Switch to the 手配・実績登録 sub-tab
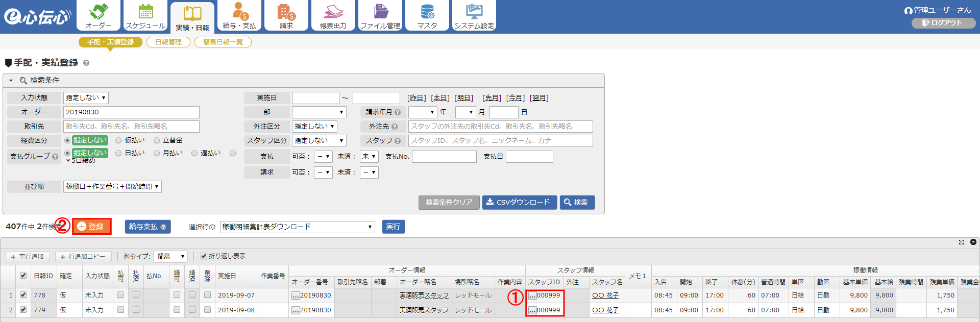The height and width of the screenshot is (322, 980). pyautogui.click(x=110, y=42)
